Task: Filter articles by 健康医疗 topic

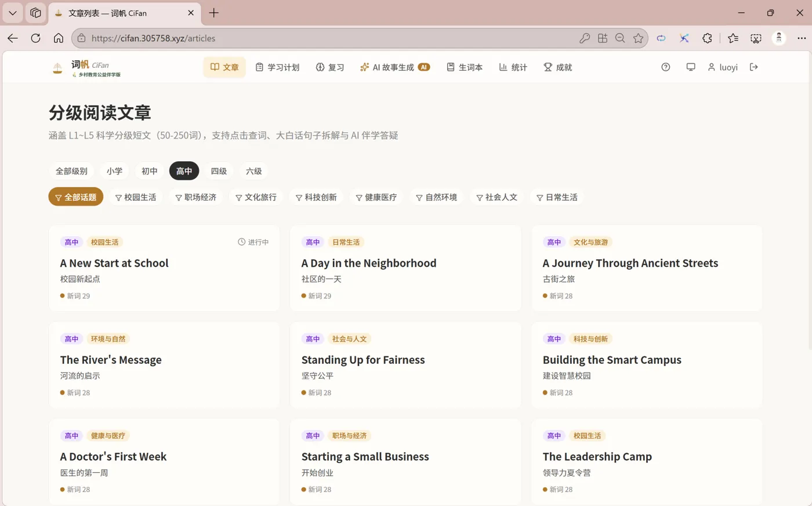Action: (377, 197)
